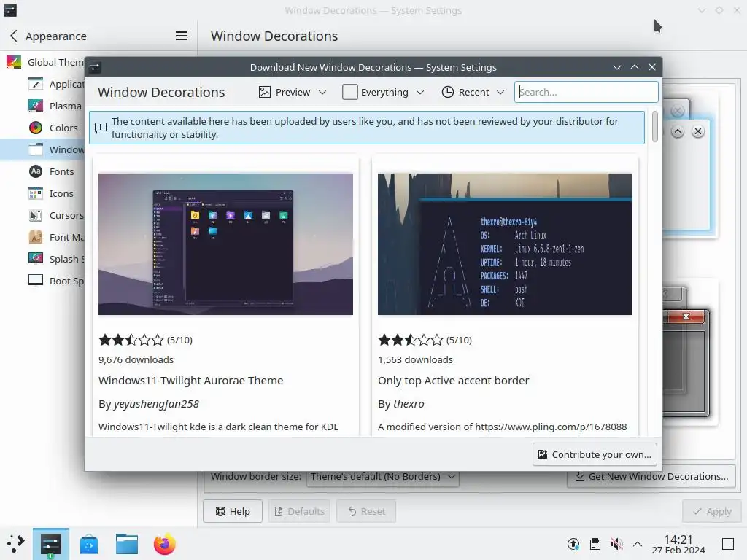Click the star rating of thexro's theme
This screenshot has width=747, height=560.
click(410, 340)
